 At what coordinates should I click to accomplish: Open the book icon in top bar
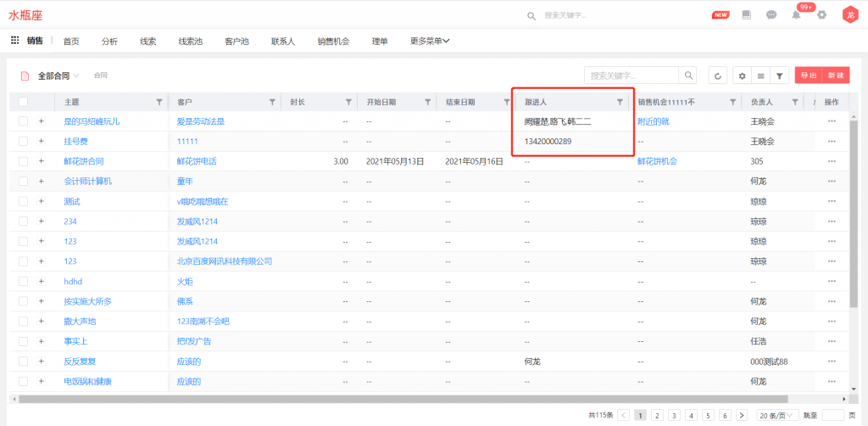click(x=746, y=15)
